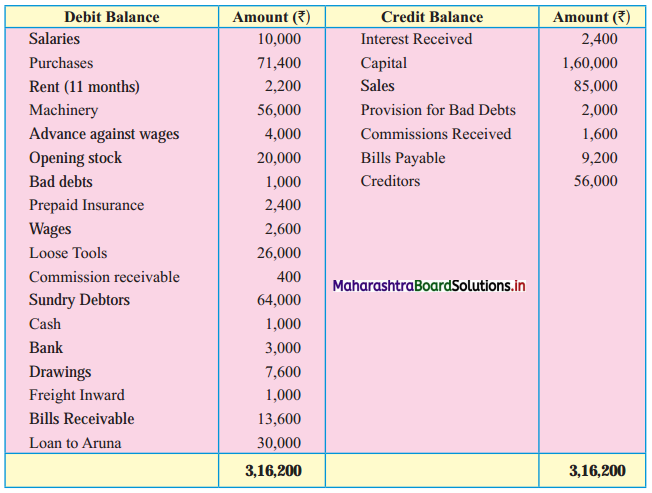Click the debit total 3,16,200
Viewport: 652px width, 493px height.
tap(273, 471)
